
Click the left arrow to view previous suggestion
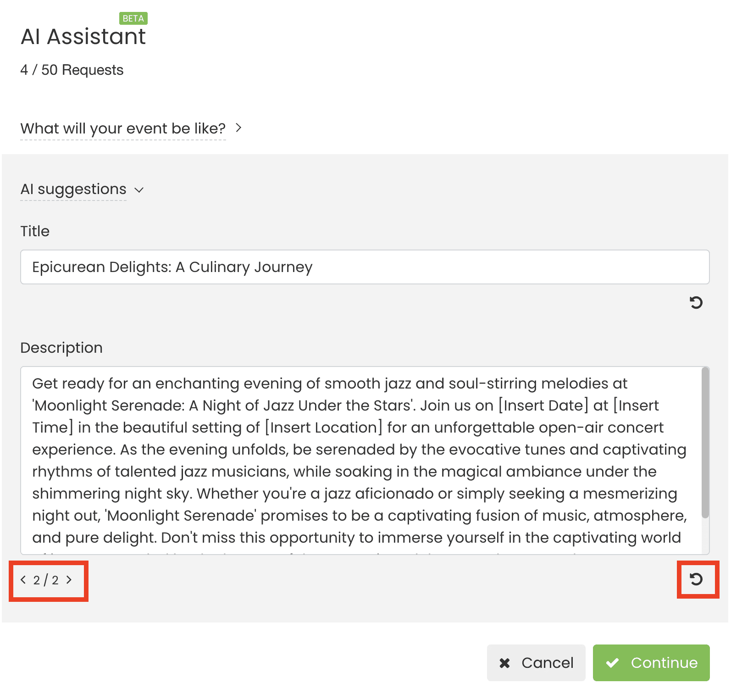(23, 580)
